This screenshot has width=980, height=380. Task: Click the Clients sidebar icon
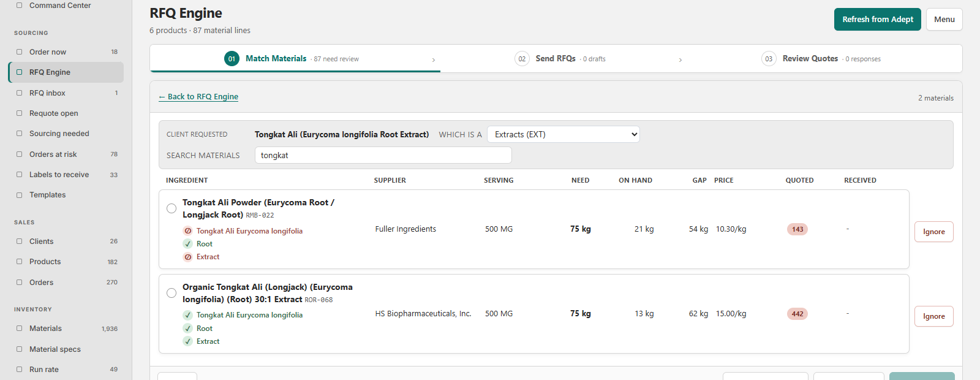(x=19, y=241)
